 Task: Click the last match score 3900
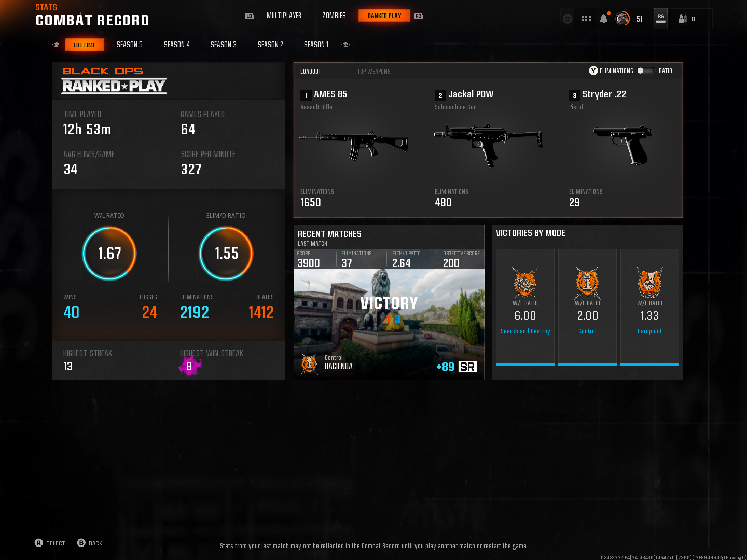pos(309,263)
